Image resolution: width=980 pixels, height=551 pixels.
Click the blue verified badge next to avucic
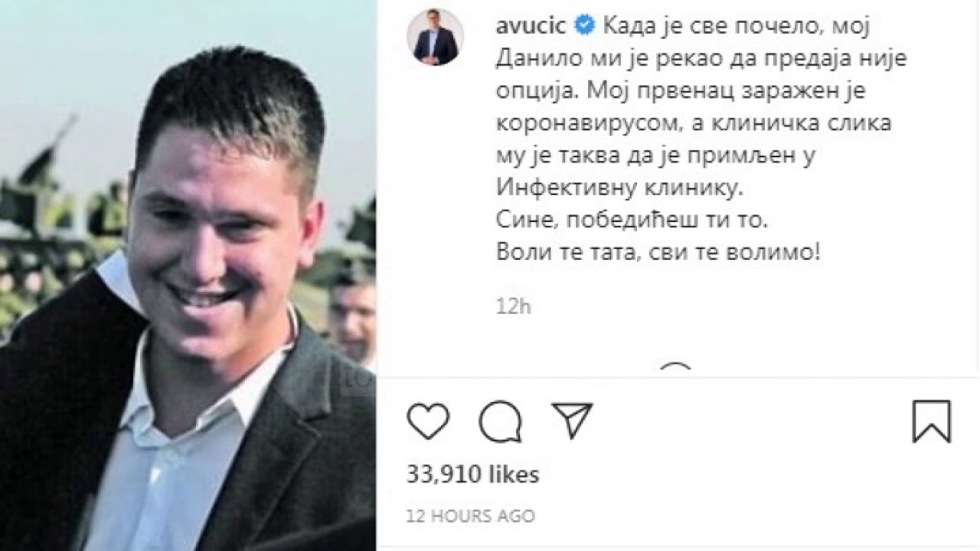[584, 26]
